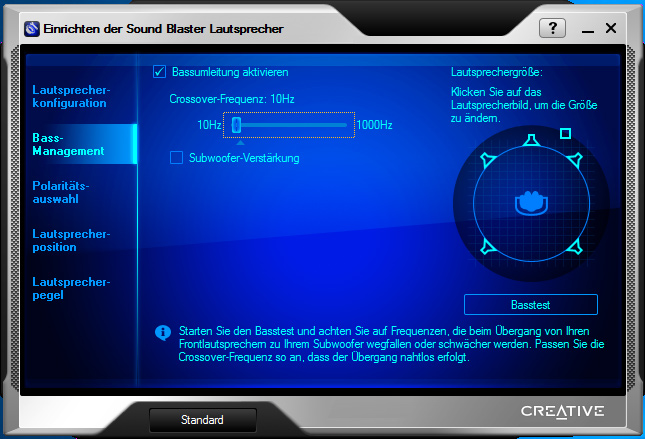Close the speaker setup window
This screenshot has height=439, width=645.
point(611,28)
